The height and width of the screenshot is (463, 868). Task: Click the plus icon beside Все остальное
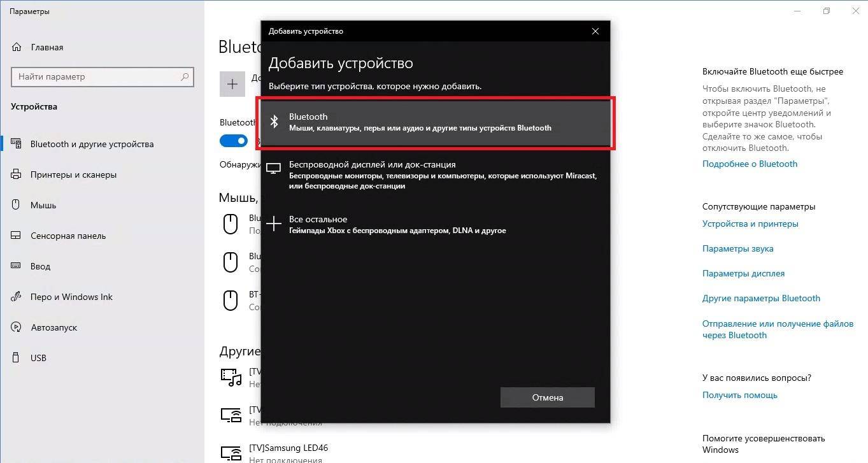click(x=274, y=224)
